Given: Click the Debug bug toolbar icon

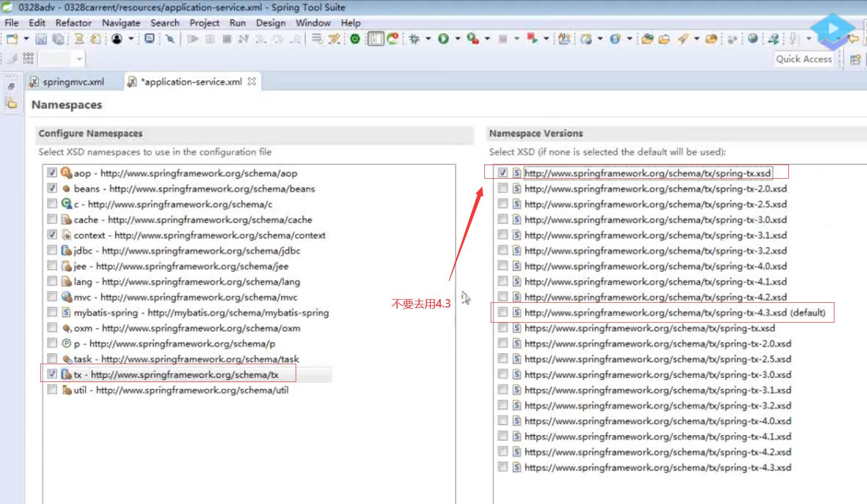Looking at the screenshot, I should [415, 39].
